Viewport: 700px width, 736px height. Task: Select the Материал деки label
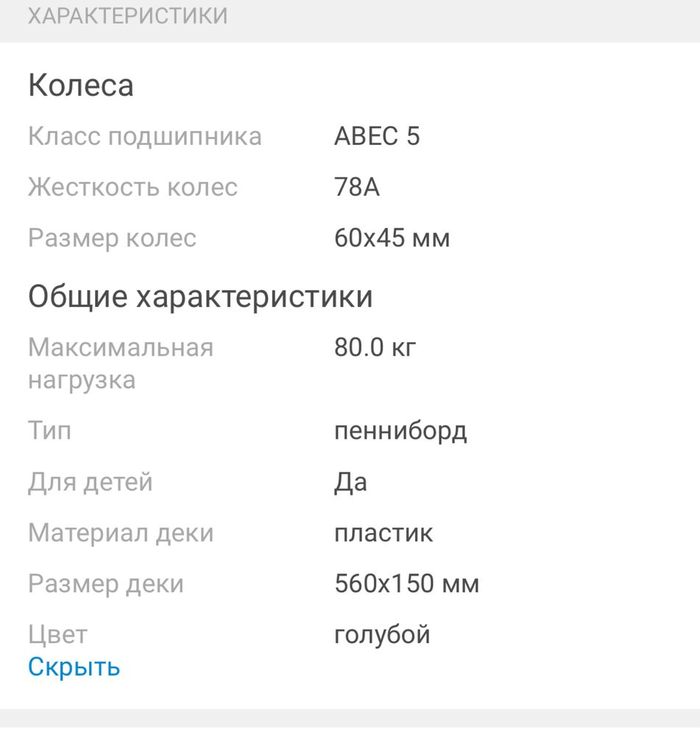pos(121,533)
